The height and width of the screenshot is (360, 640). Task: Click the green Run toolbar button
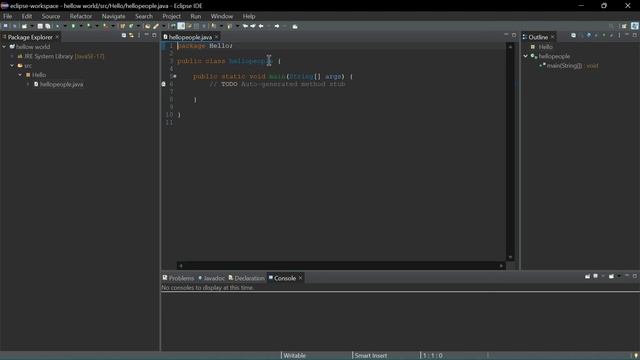[x=73, y=26]
